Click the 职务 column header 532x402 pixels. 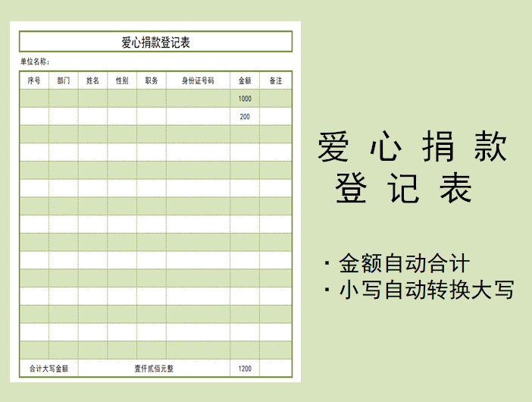(152, 80)
